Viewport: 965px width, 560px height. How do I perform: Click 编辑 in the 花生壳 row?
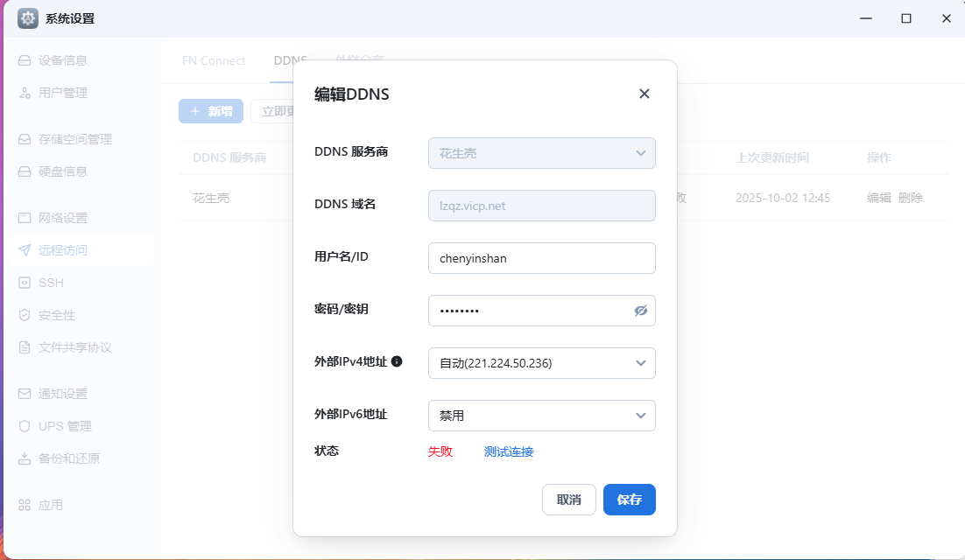(879, 198)
